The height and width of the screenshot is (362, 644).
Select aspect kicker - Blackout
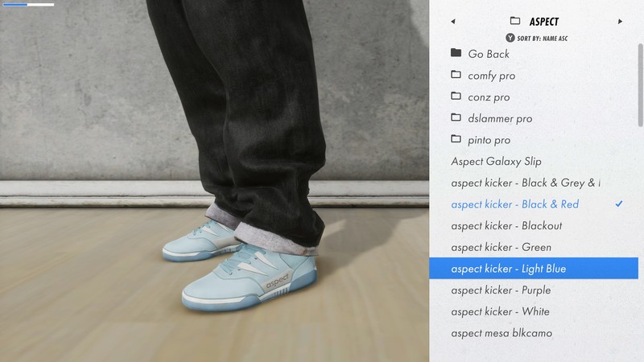tap(506, 226)
